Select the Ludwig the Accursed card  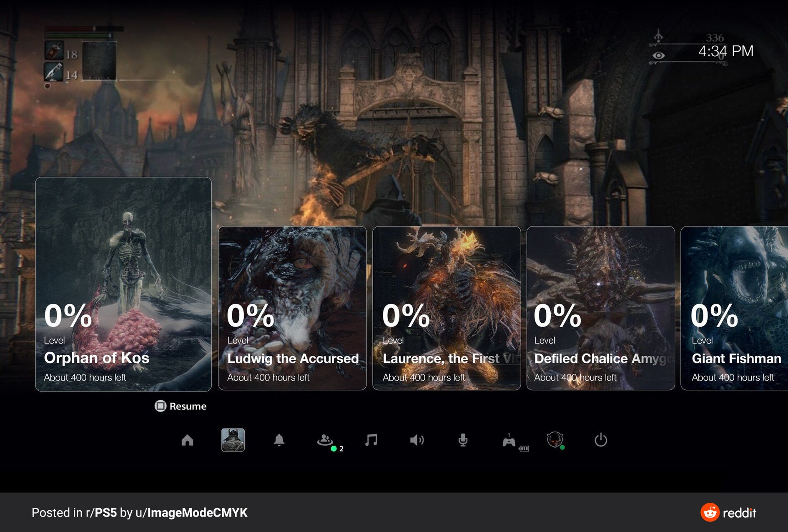coord(292,309)
